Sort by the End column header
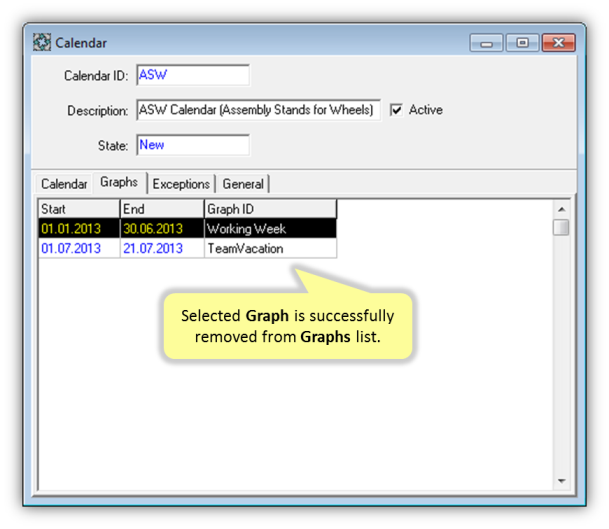The image size is (609, 529). pos(162,209)
